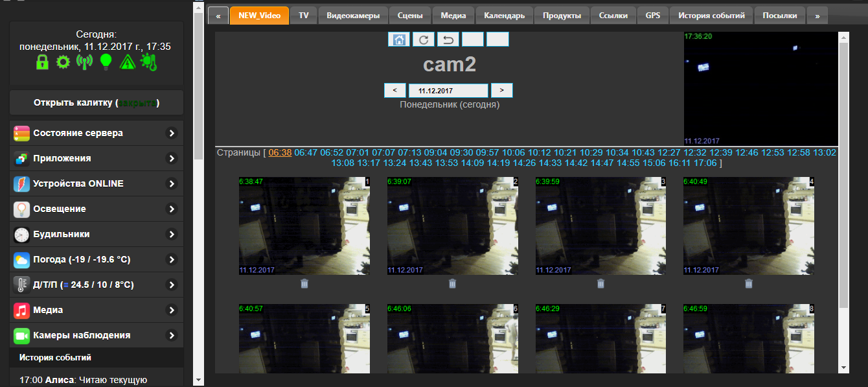Click the green padlock status icon
The width and height of the screenshot is (868, 387).
click(x=42, y=62)
